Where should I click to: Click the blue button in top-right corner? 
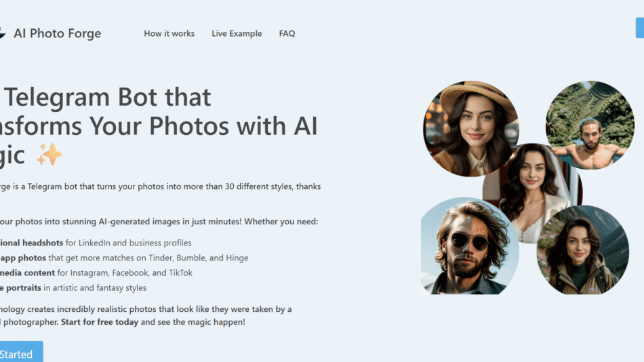tap(640, 28)
